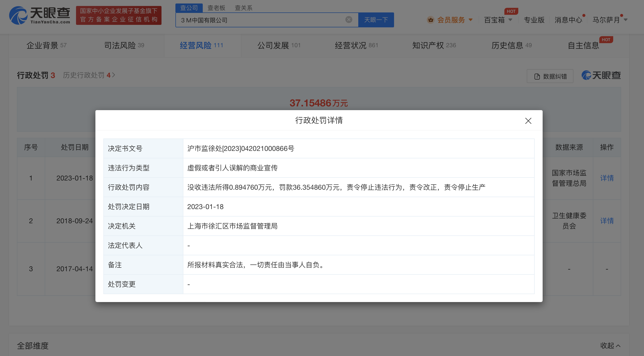
Task: Open the 历史信息 tab
Action: [x=512, y=45]
